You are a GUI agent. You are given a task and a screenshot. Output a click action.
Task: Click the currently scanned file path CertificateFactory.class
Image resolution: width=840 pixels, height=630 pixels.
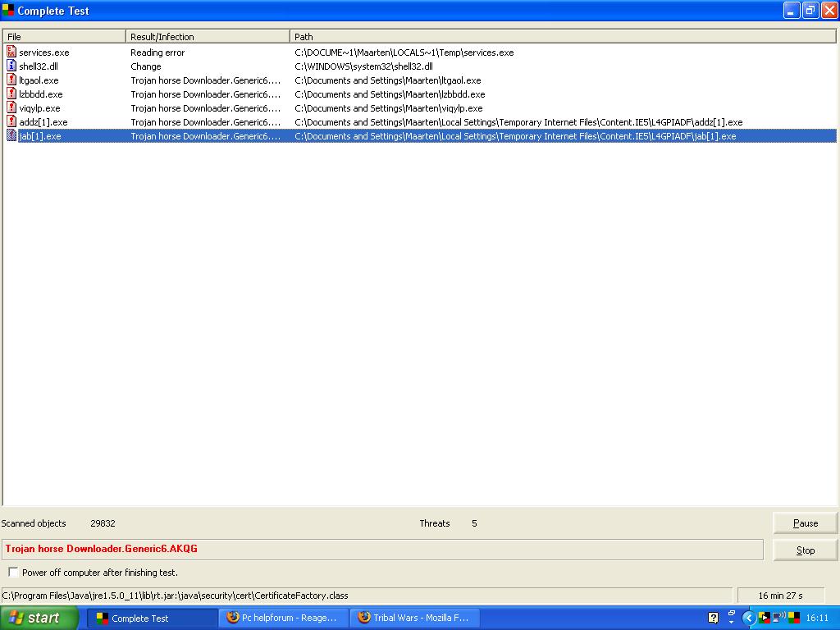pos(176,596)
